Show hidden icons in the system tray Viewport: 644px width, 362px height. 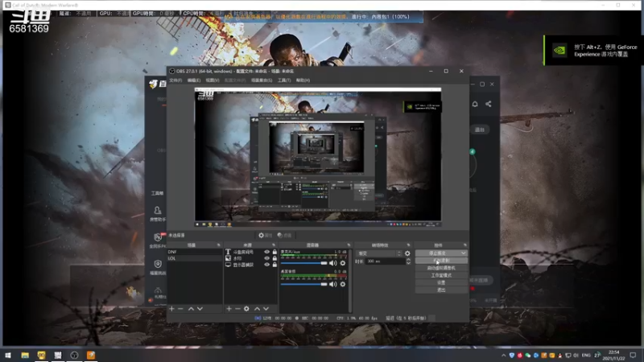[504, 355]
